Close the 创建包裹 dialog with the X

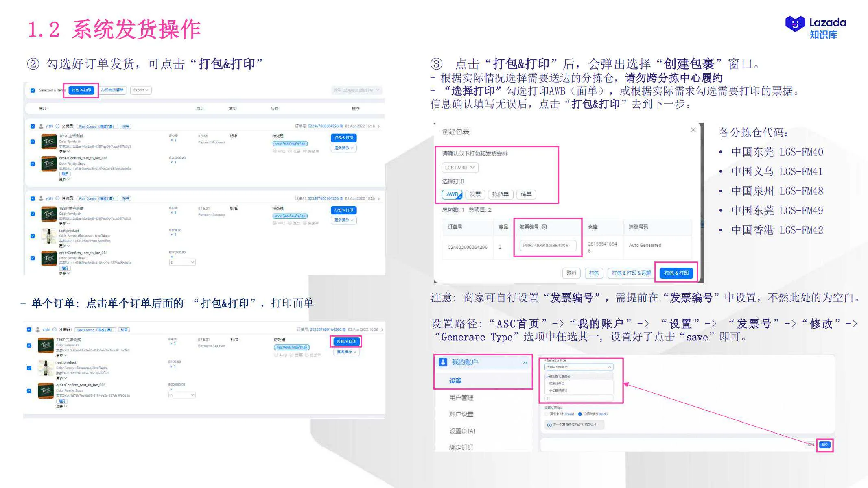(x=693, y=130)
